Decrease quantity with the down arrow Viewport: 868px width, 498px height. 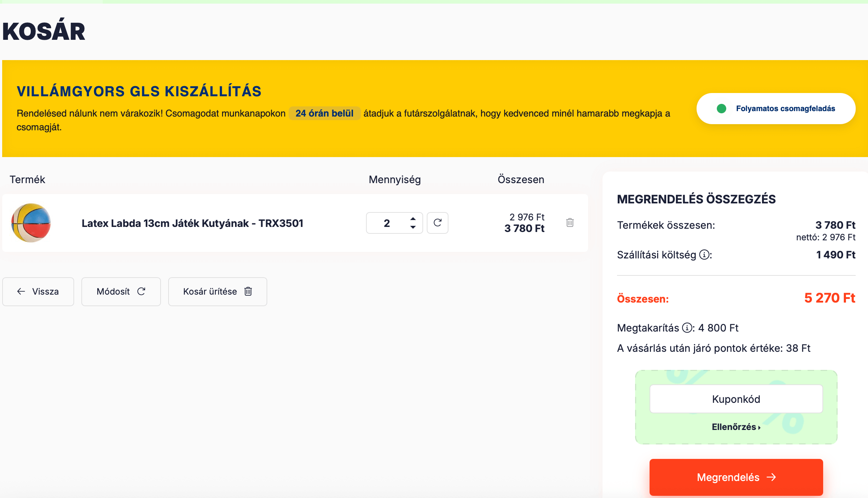(413, 227)
